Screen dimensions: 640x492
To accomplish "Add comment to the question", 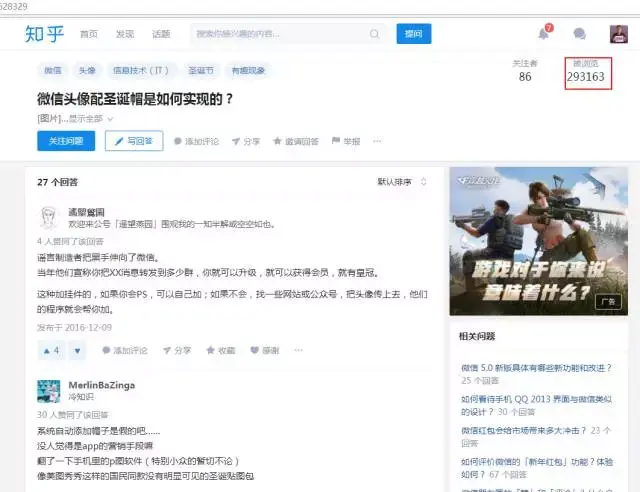I will point(197,141).
